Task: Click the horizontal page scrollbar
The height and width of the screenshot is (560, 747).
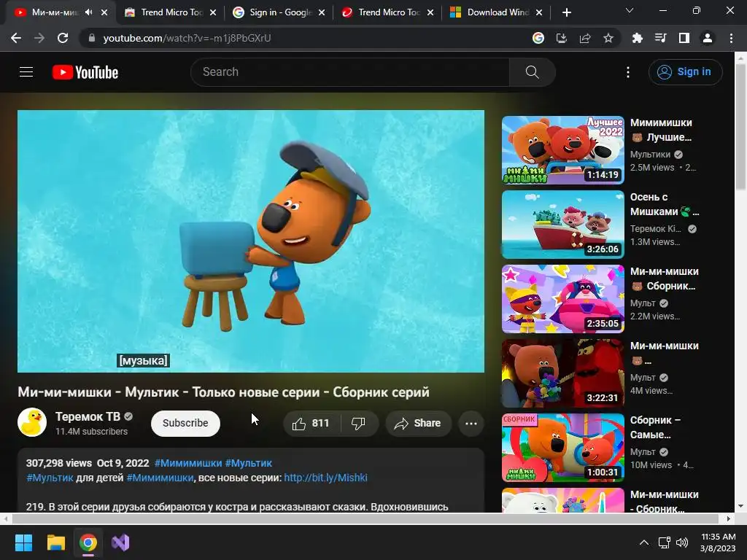Action: (365, 518)
